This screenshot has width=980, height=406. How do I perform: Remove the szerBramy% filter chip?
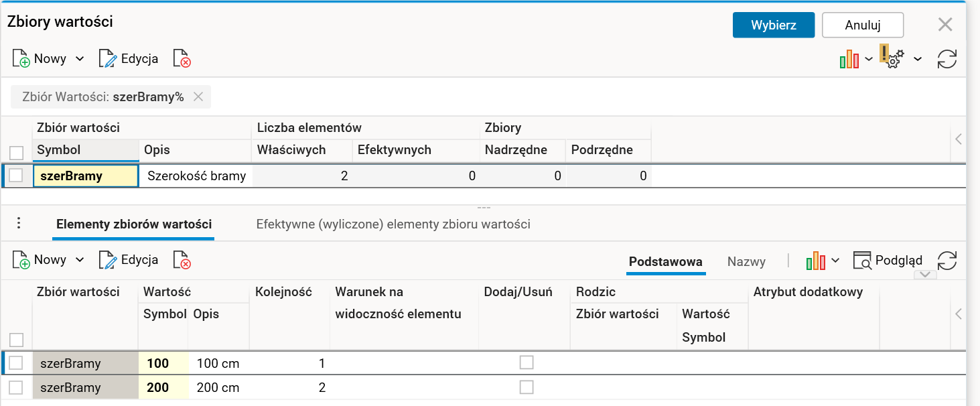coord(198,96)
